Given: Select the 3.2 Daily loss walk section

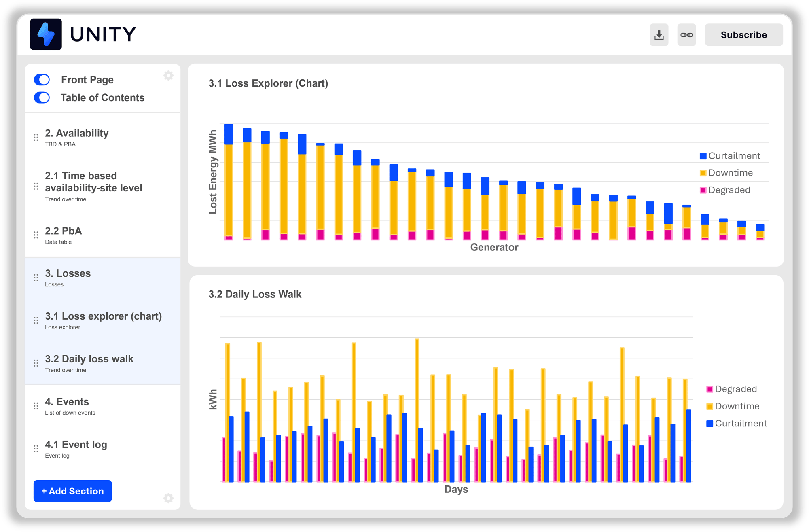Looking at the screenshot, I should [89, 359].
